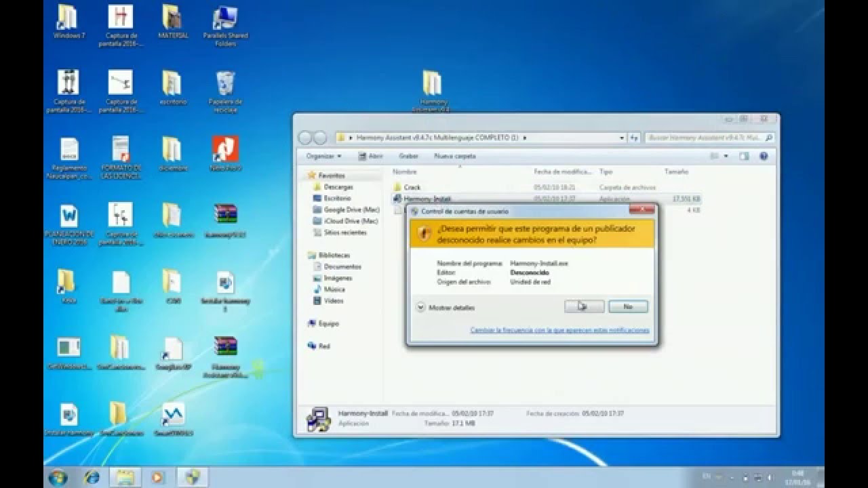Toggle the preview pane icon

744,156
